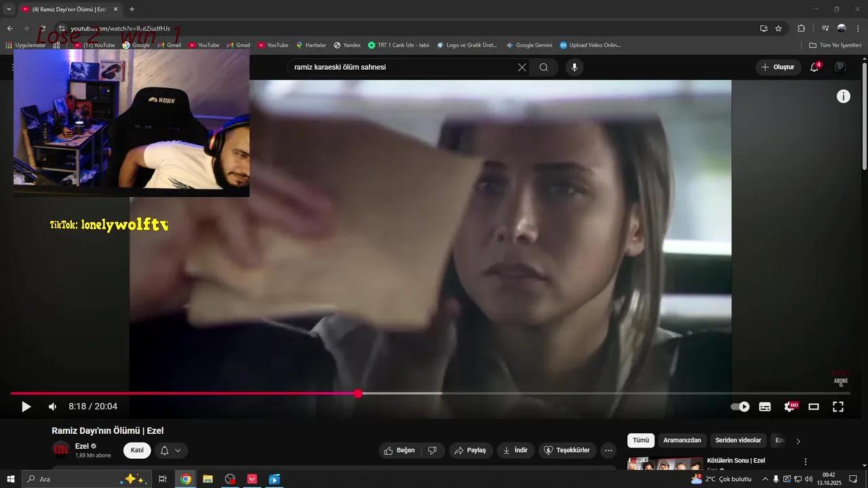Open the Windows Start menu
The height and width of the screenshot is (488, 868).
(10, 479)
